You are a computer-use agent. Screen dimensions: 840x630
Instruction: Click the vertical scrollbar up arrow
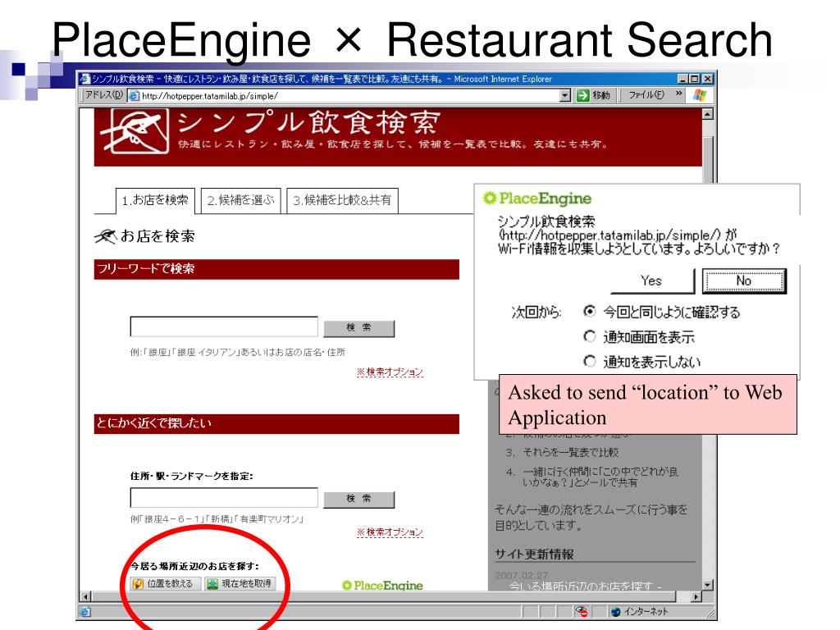tap(708, 113)
